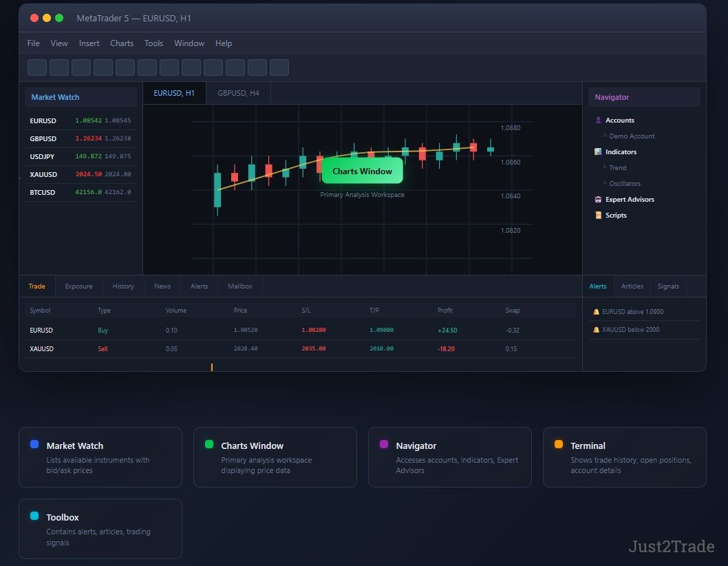Switch to the Signals tab in Toolbox
The image size is (728, 566).
[x=668, y=286]
